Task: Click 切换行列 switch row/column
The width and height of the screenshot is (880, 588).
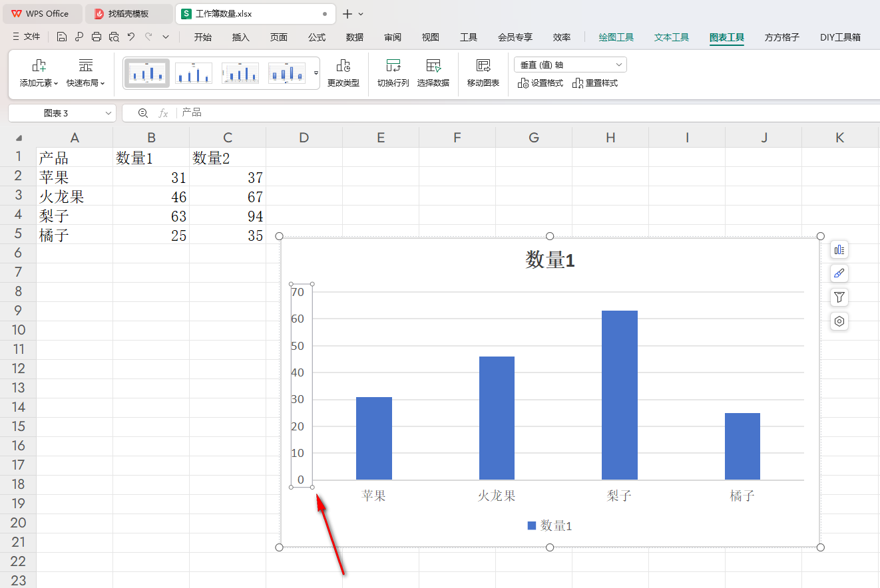Action: (x=393, y=73)
